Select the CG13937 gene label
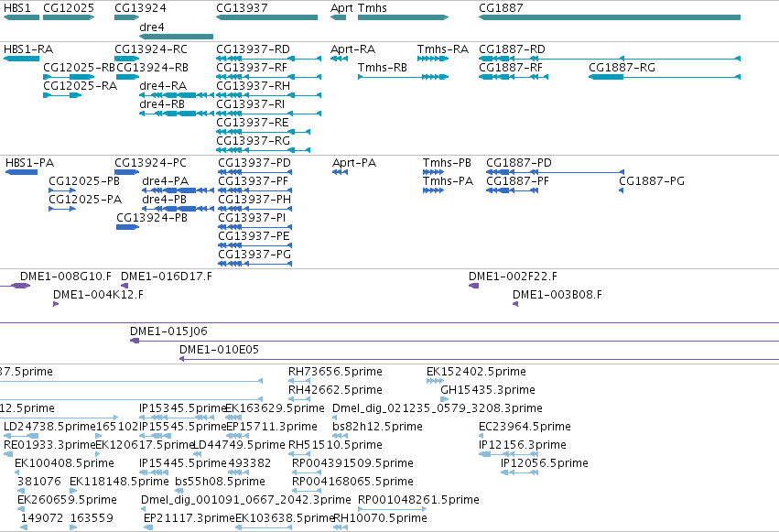This screenshot has width=779, height=532. [x=242, y=8]
